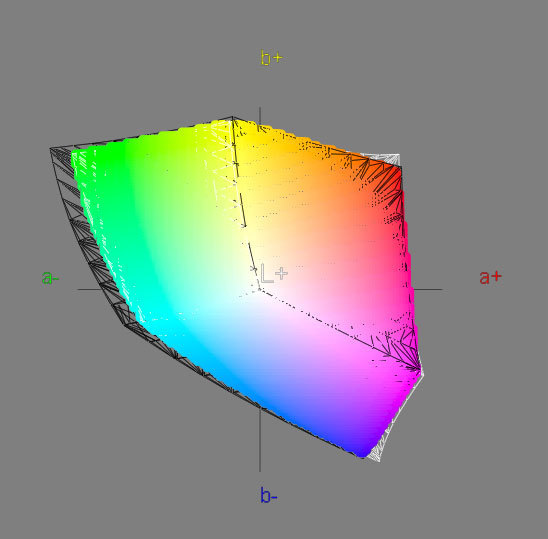The width and height of the screenshot is (548, 539).
Task: Click the red a+ axis label
Action: coord(490,277)
